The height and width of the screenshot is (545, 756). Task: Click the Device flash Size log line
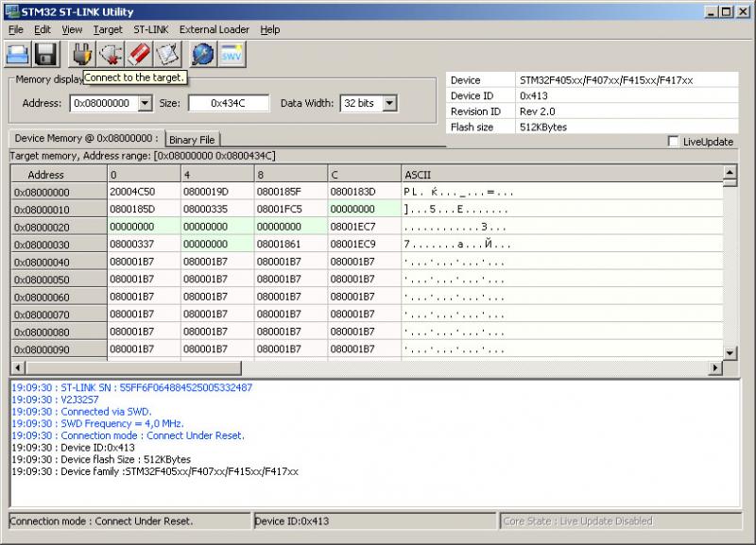(101, 459)
